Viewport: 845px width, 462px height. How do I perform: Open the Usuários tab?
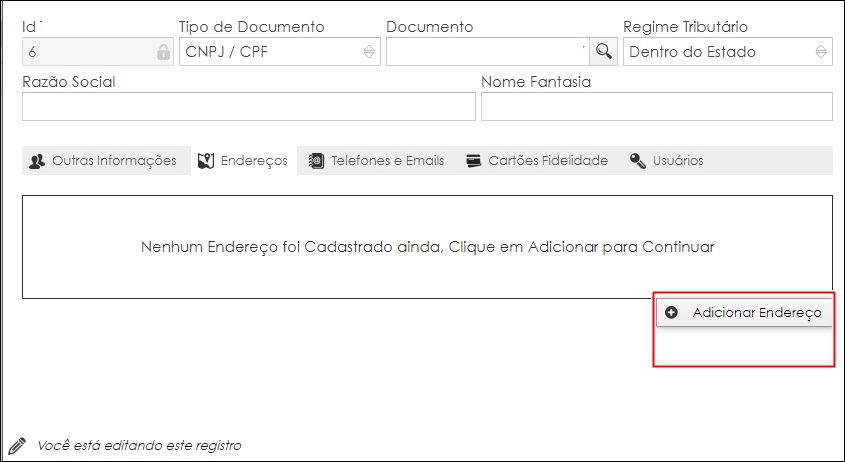tap(667, 161)
